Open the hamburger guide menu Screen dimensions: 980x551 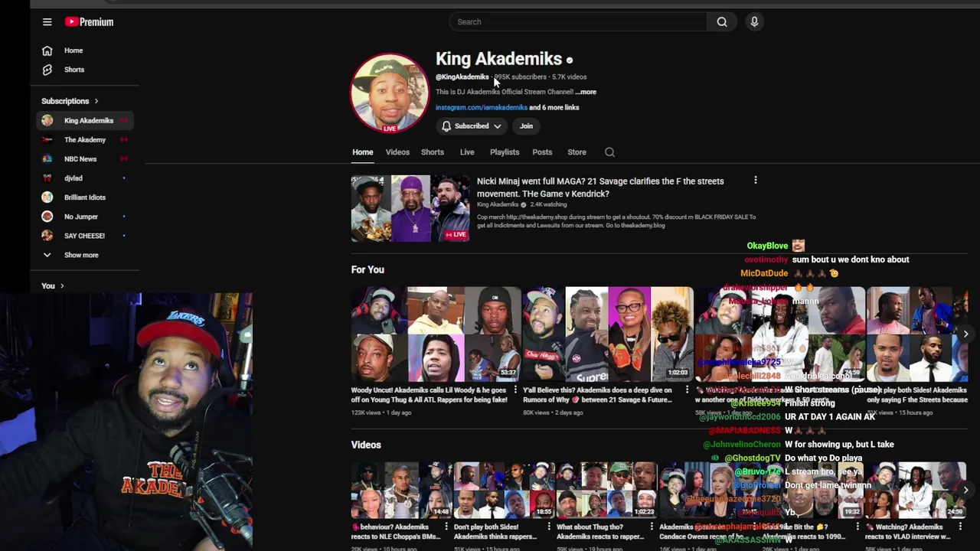[47, 22]
